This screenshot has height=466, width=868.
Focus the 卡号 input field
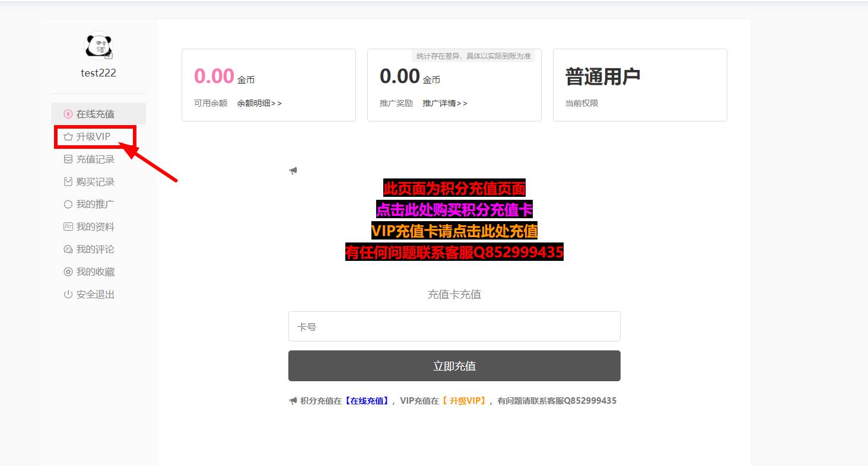tap(454, 327)
